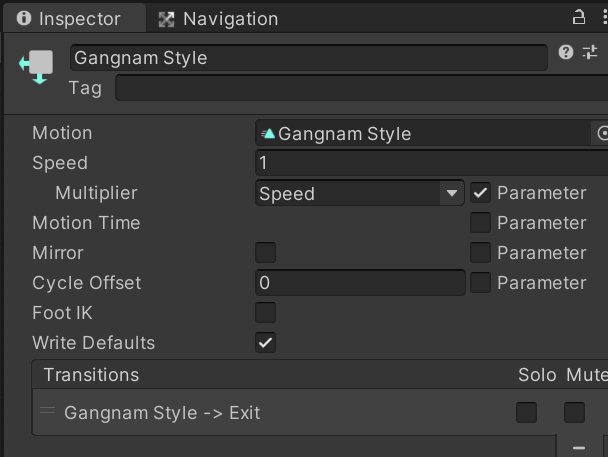This screenshot has width=608, height=457.
Task: Open the Inspector panel kebab menu
Action: (x=605, y=17)
